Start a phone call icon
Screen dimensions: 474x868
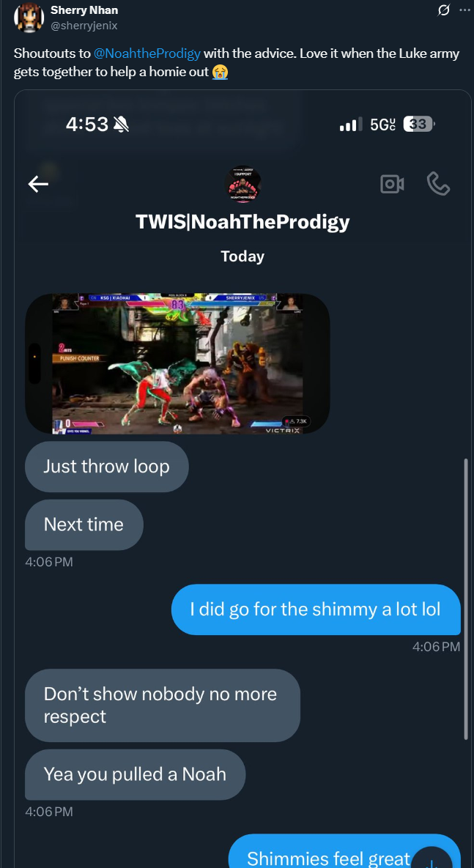click(x=439, y=185)
